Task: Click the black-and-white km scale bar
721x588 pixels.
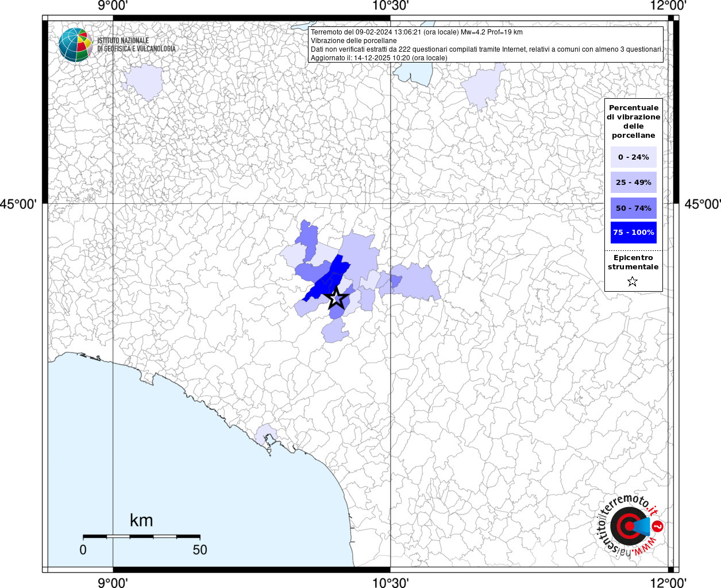Action: point(141,536)
